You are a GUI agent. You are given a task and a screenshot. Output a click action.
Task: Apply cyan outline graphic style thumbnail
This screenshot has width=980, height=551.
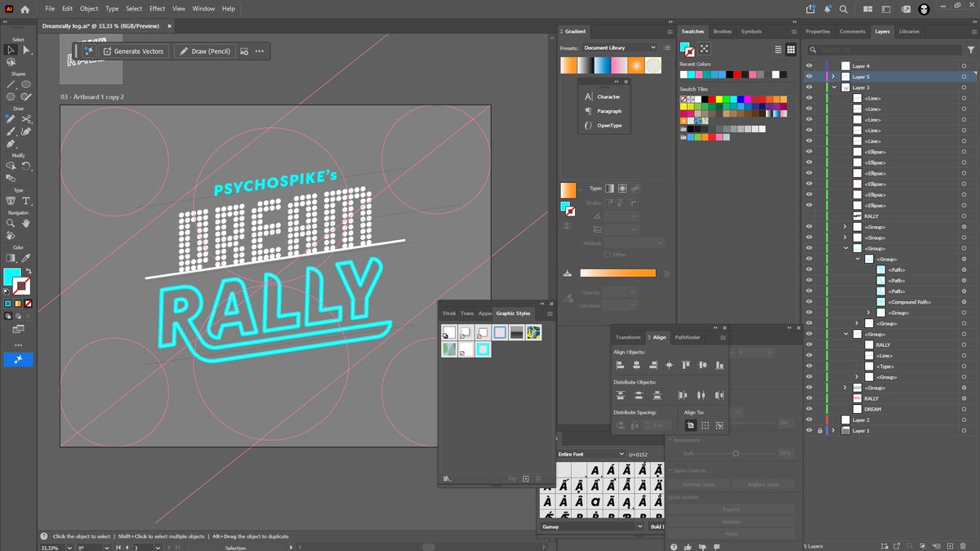tap(483, 349)
